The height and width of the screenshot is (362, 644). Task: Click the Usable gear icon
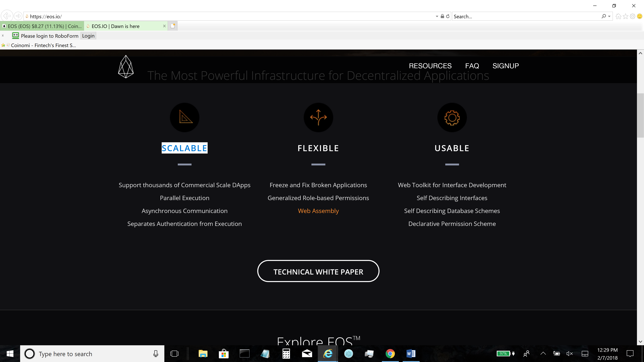(x=452, y=117)
